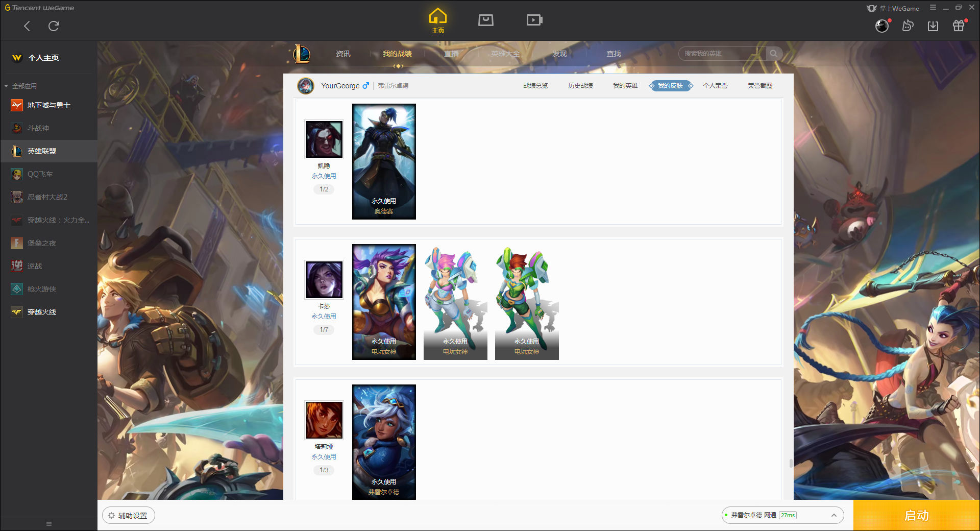Screen dimensions: 980x531
Task: Open the download manager icon
Action: [x=933, y=26]
